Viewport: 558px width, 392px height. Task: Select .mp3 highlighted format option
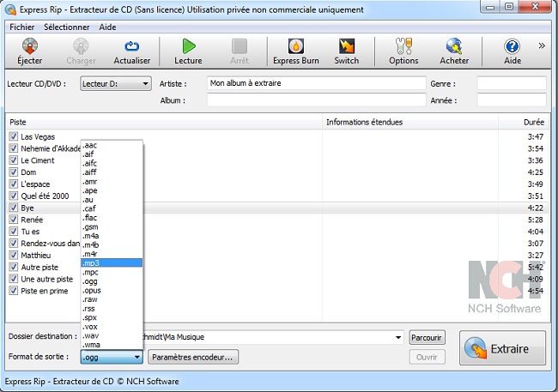coord(112,262)
